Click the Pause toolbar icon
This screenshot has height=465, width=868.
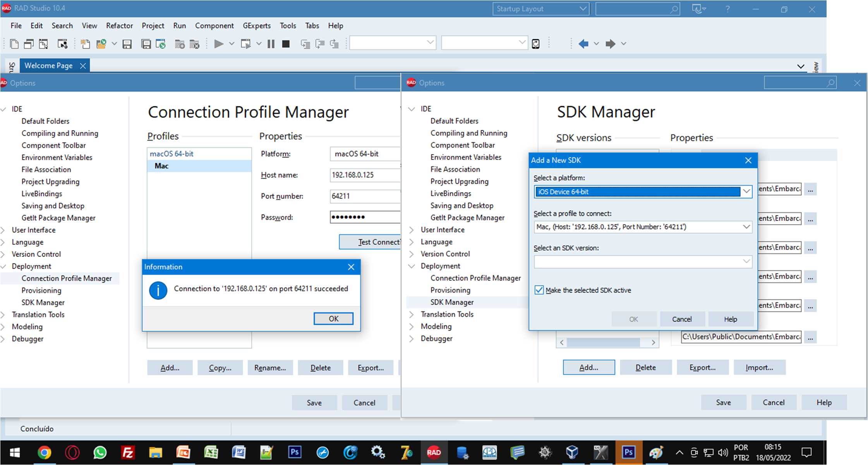[x=271, y=44]
